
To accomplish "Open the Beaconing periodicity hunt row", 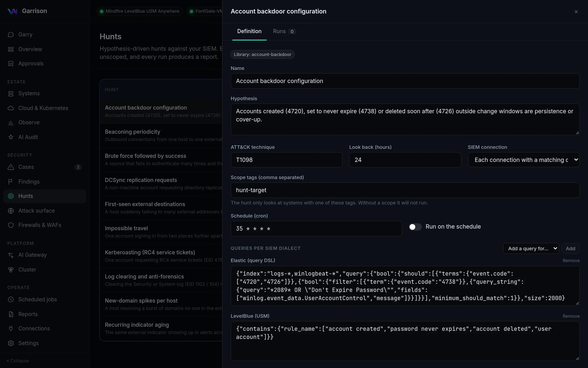I will click(161, 136).
